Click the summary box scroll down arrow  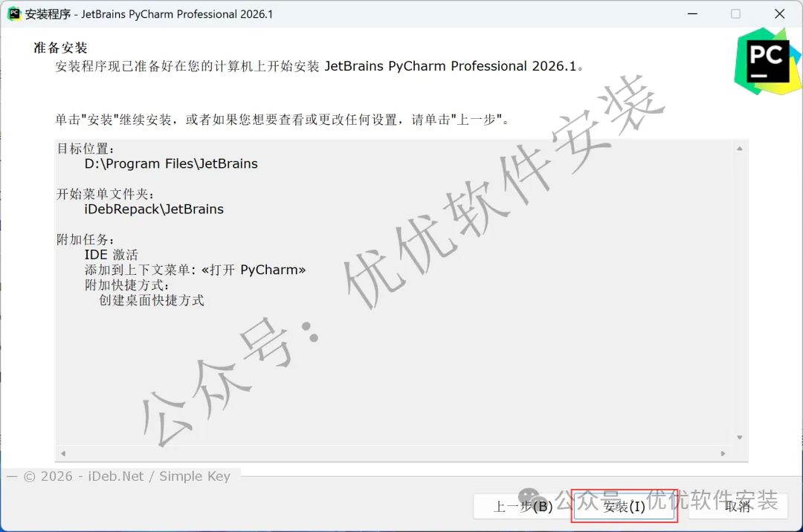(x=740, y=438)
